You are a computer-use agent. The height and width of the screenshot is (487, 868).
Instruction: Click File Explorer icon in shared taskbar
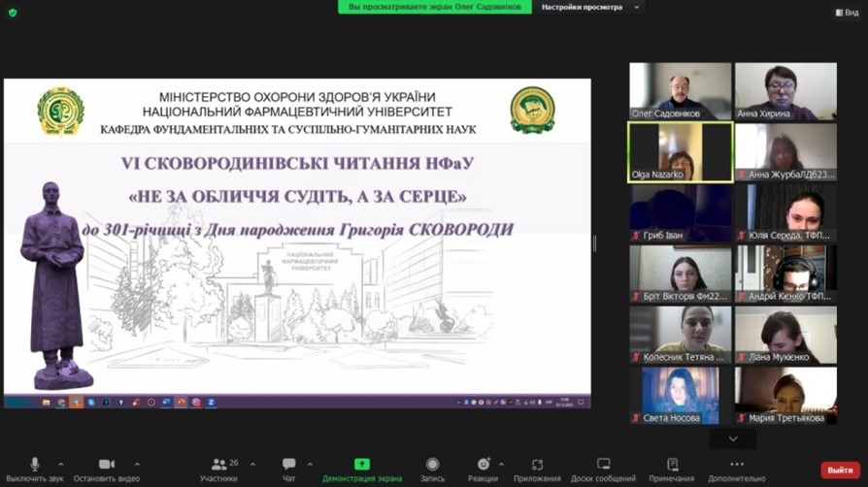47,403
